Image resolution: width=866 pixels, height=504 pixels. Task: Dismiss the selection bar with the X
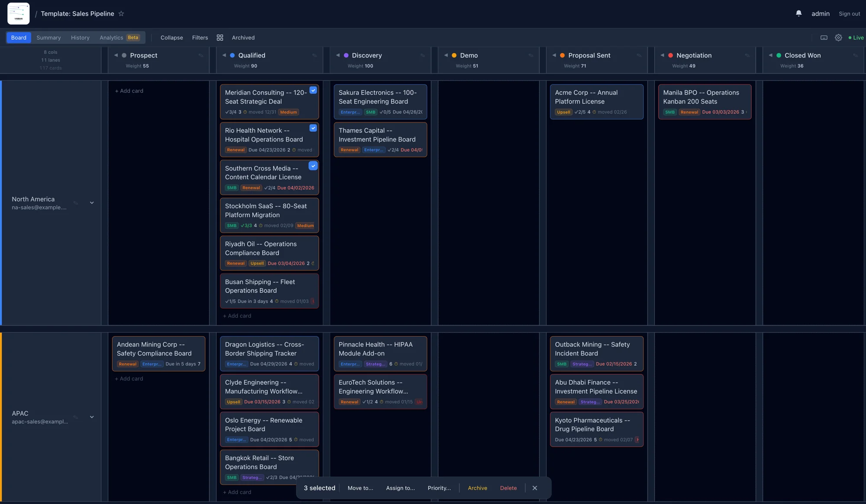point(535,488)
